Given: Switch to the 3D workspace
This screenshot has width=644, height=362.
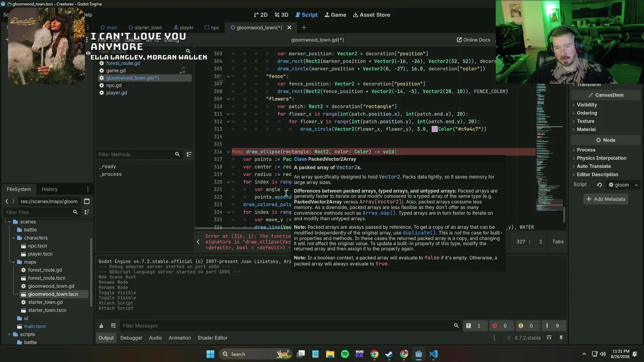Looking at the screenshot, I should pyautogui.click(x=281, y=15).
